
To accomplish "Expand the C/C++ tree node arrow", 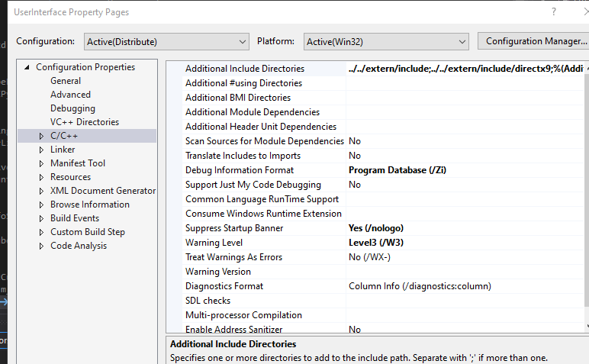I will pos(41,136).
